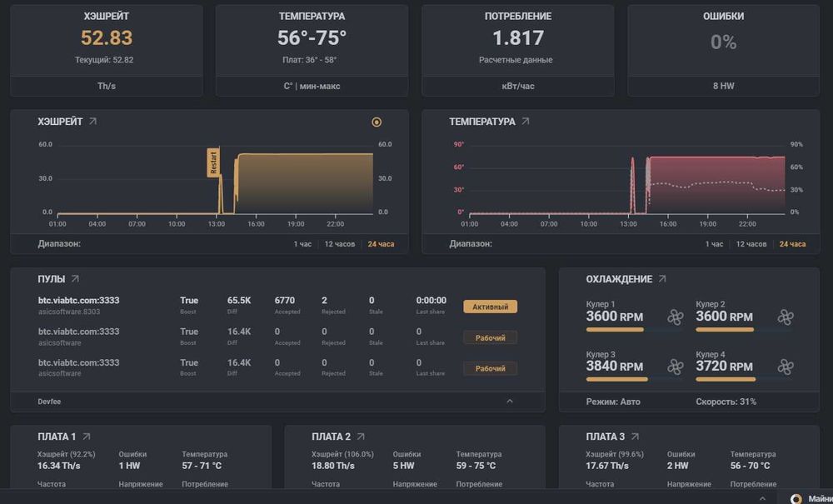Screen dimensions: 833x504
Task: Click the 3840 RPM value of Кулер 3
Action: [615, 366]
